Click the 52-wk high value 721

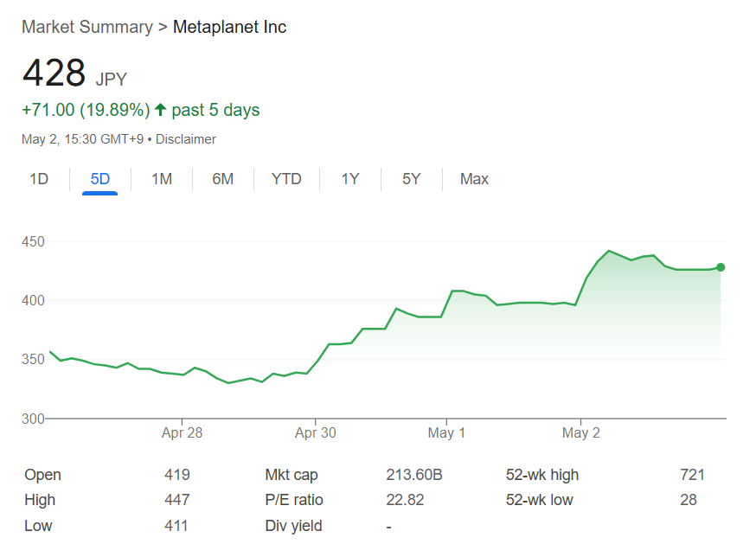click(692, 475)
